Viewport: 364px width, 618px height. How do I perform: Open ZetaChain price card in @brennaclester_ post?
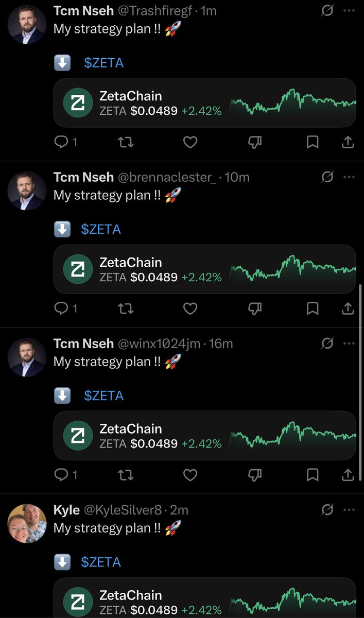click(205, 269)
